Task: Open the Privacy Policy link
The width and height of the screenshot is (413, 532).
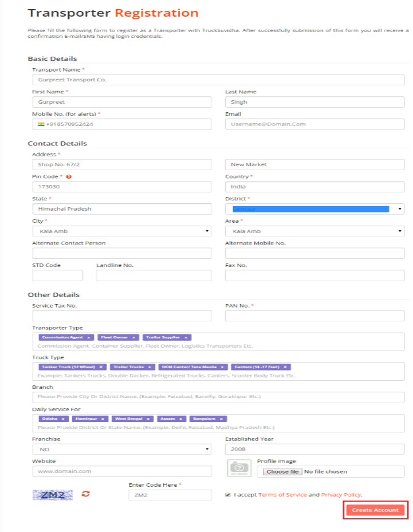Action: coord(340,495)
